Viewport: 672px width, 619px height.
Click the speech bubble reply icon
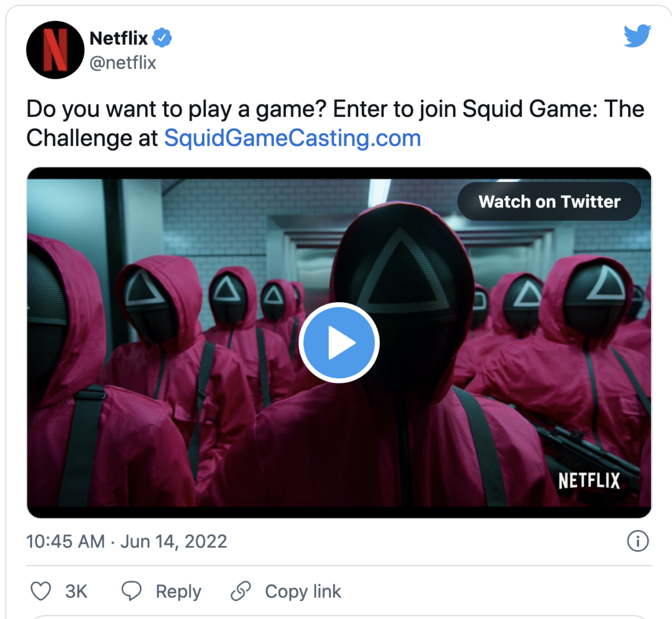(132, 591)
